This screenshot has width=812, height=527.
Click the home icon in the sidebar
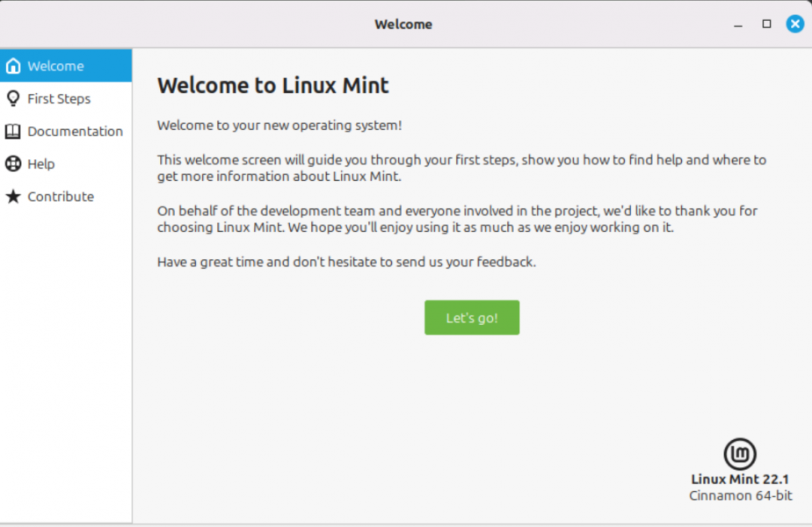click(13, 66)
